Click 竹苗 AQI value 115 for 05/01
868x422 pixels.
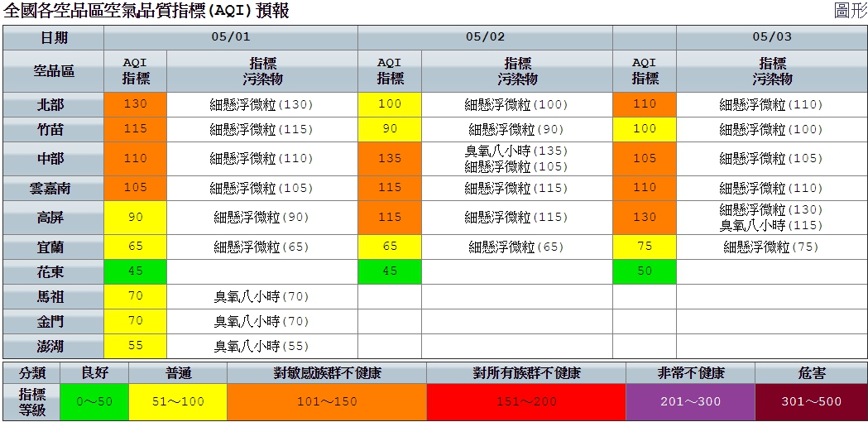coord(136,130)
